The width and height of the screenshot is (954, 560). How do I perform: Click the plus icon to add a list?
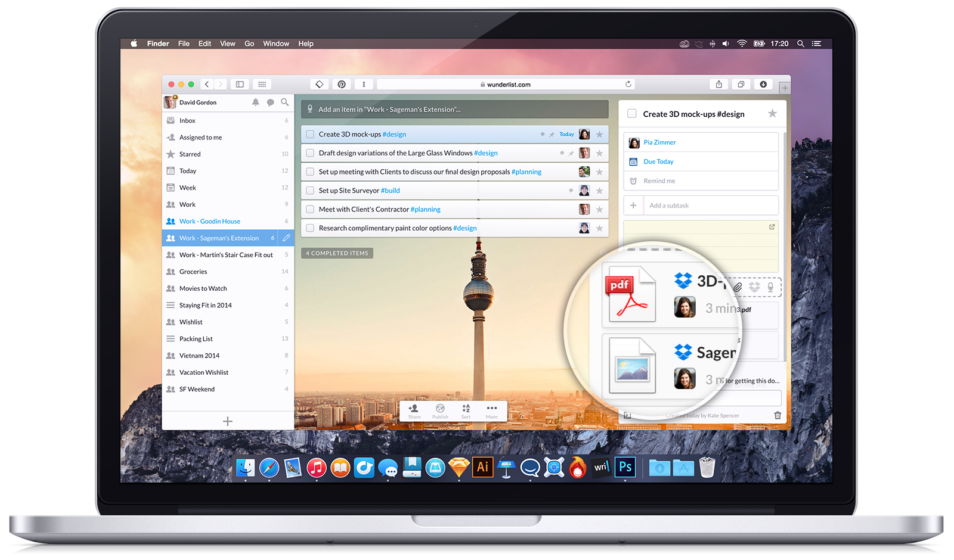(x=228, y=421)
